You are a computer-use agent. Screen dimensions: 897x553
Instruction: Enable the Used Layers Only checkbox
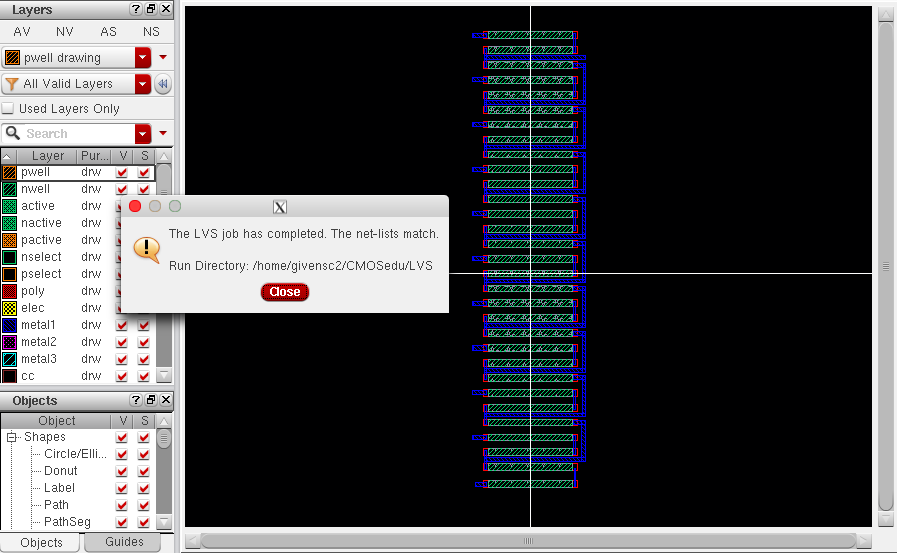pos(8,108)
